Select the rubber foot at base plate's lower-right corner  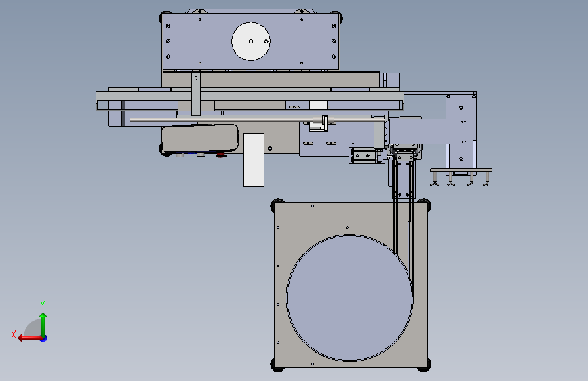(x=425, y=365)
